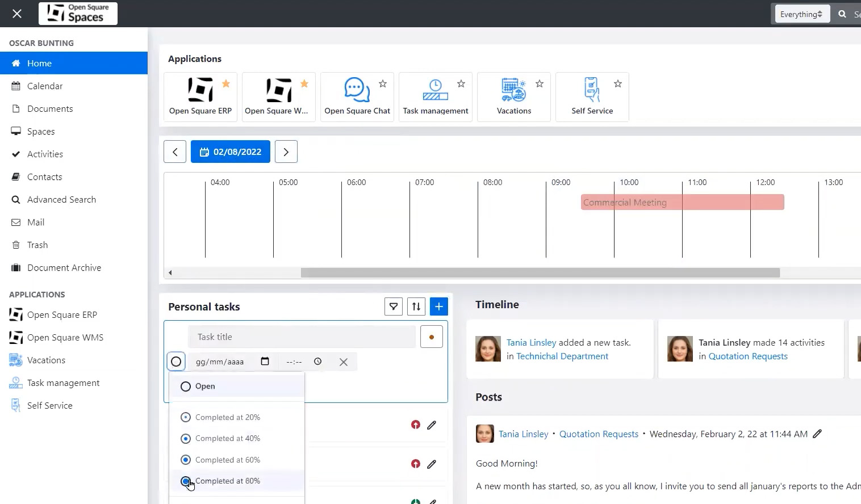This screenshot has height=504, width=861.
Task: Favorite Vacations star
Action: coord(540,84)
